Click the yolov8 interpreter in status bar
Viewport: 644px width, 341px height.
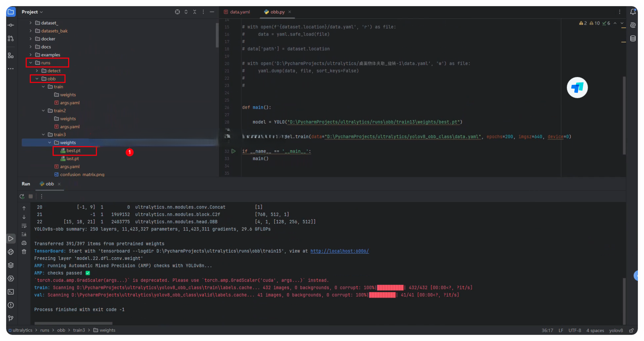tap(616, 330)
